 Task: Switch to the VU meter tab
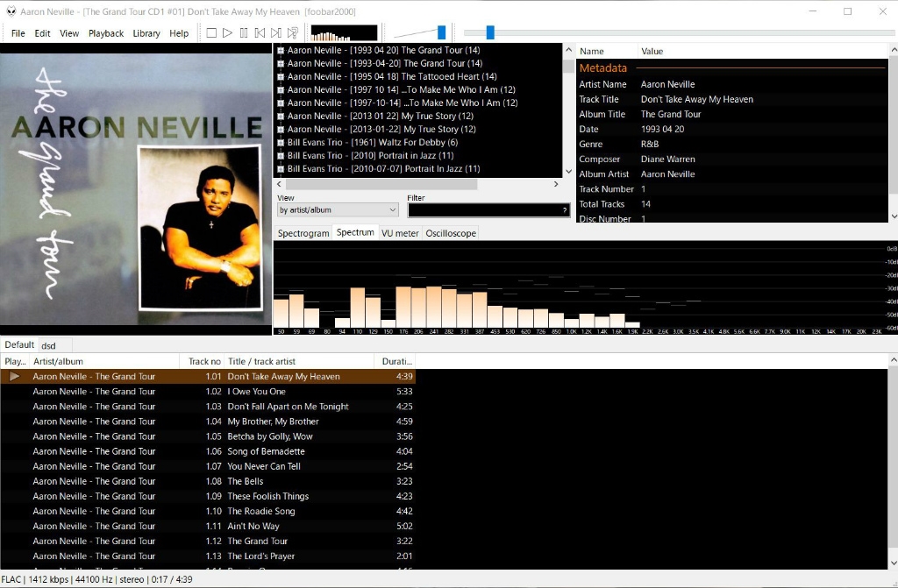(x=400, y=233)
